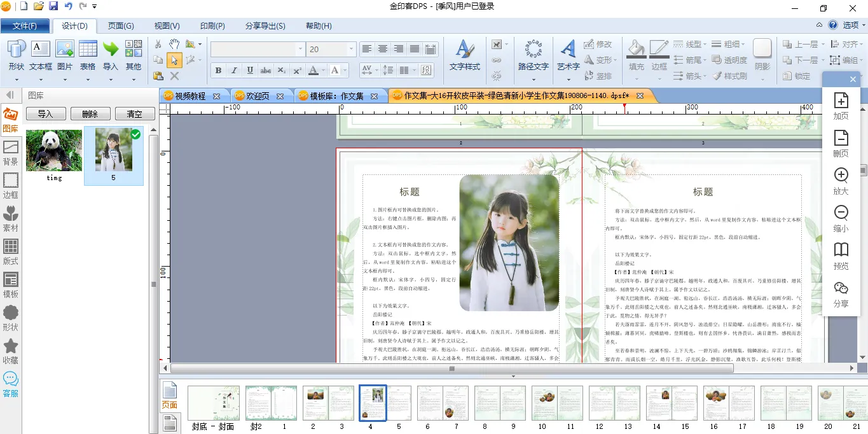The height and width of the screenshot is (434, 868).
Task: Open the 预览 preview icon
Action: 841,255
